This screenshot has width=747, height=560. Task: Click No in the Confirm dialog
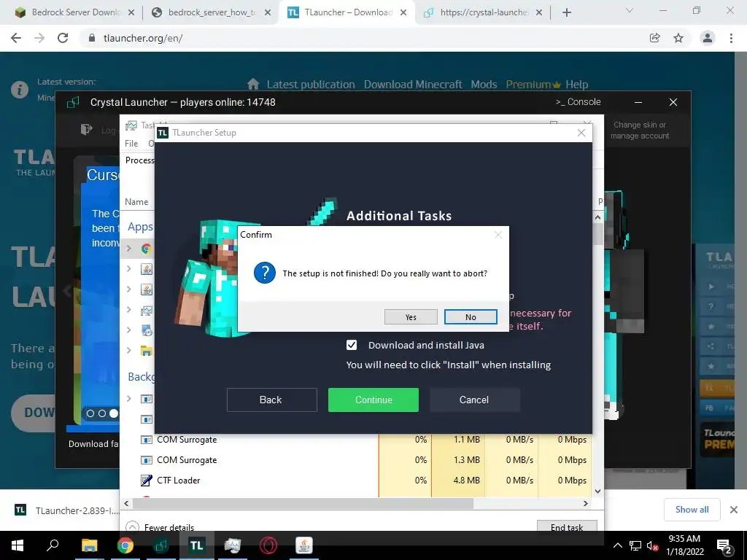click(x=471, y=317)
